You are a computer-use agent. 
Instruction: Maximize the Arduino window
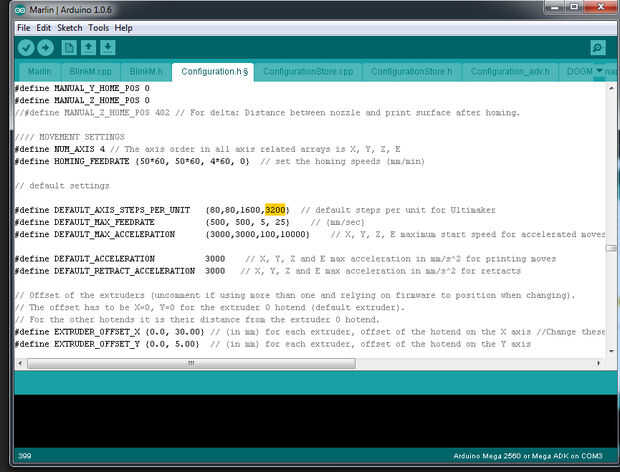pyautogui.click(x=574, y=7)
